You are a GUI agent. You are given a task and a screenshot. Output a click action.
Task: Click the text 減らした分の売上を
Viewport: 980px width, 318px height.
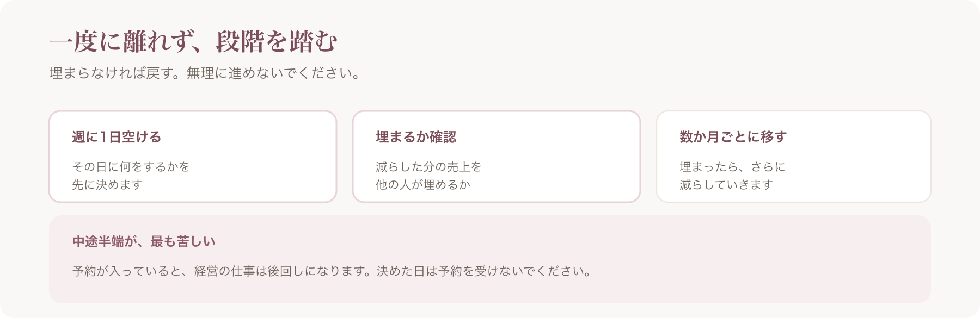(x=428, y=167)
